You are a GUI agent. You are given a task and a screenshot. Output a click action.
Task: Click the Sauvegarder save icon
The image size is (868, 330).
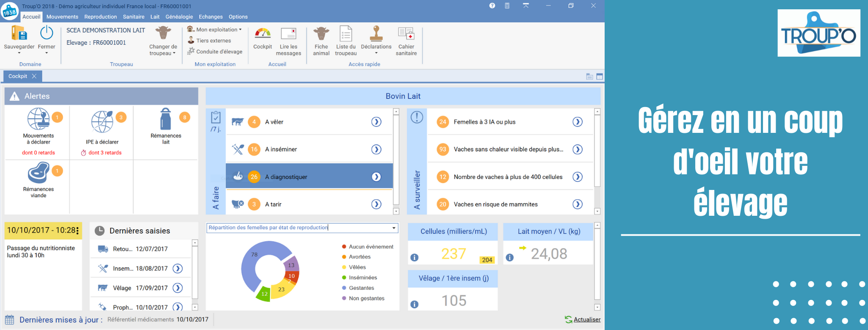tap(19, 33)
